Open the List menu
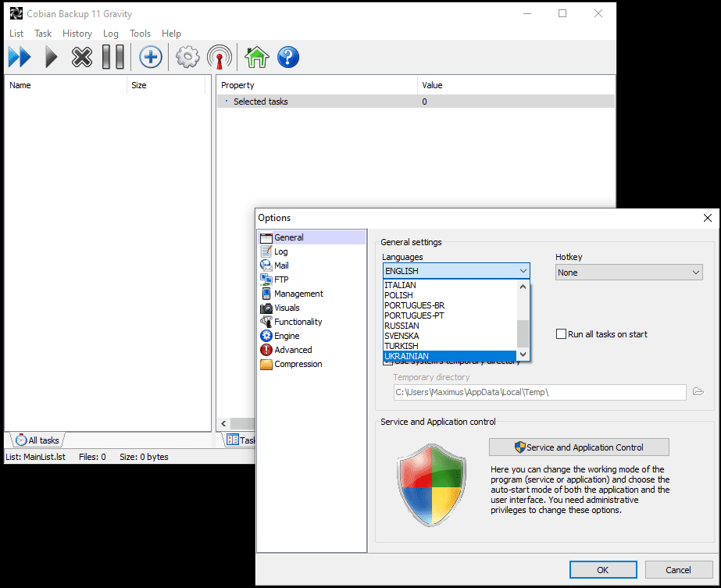The image size is (721, 588). tap(16, 34)
